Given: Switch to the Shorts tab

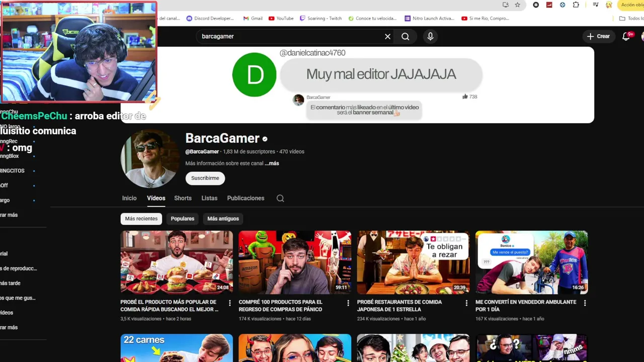Looking at the screenshot, I should tap(183, 198).
